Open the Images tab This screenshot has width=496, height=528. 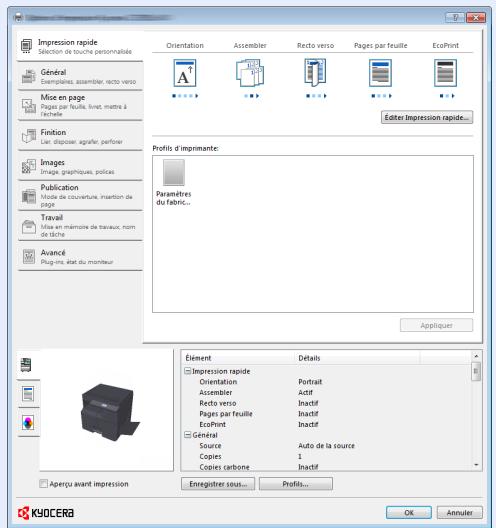(x=80, y=166)
